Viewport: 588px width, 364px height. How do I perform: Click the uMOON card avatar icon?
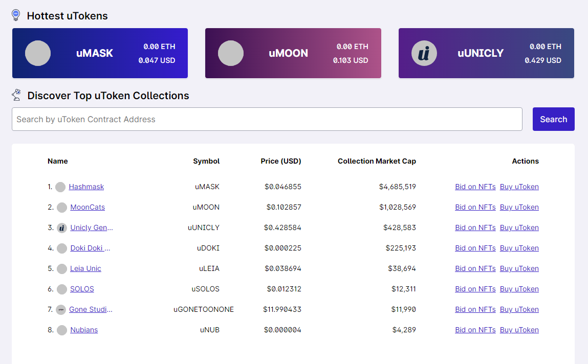(x=231, y=53)
